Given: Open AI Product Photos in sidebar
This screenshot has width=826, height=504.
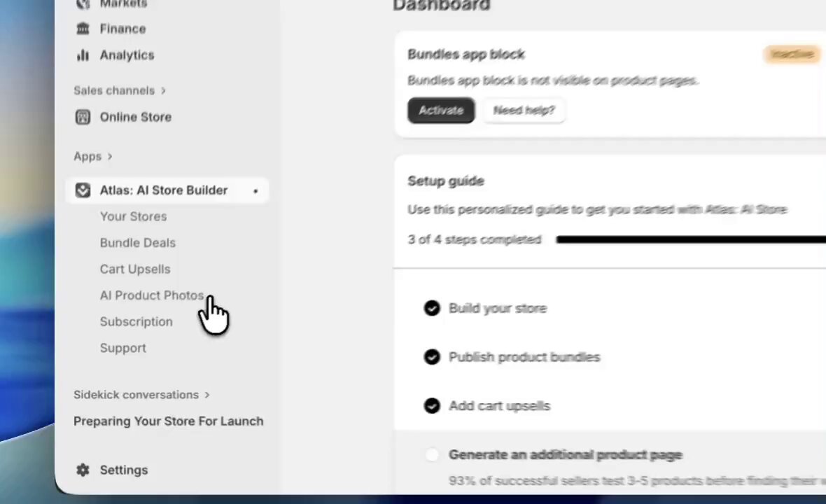Looking at the screenshot, I should click(152, 295).
